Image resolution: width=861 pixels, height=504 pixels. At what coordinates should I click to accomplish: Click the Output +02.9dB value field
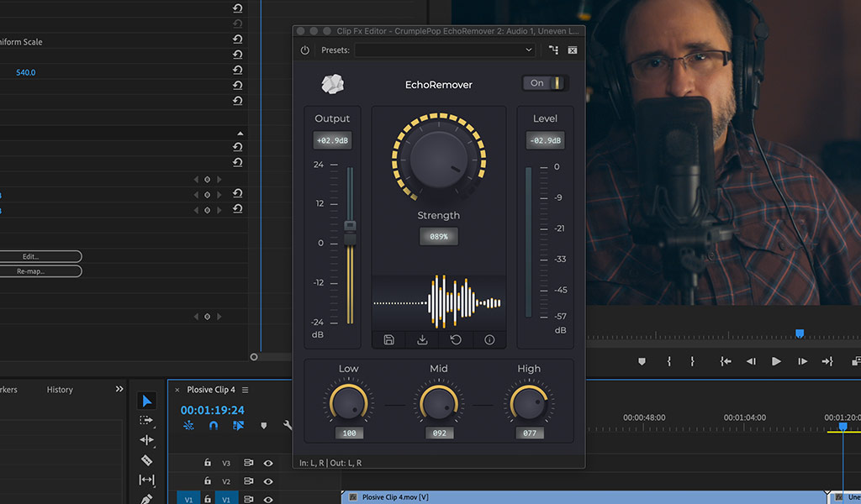(332, 140)
